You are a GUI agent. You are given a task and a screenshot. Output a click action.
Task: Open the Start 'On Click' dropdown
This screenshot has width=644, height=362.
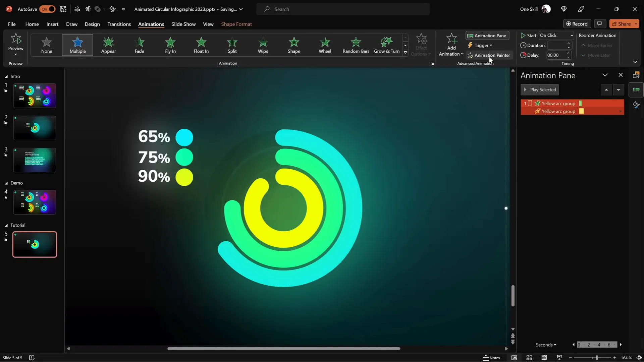click(x=556, y=35)
